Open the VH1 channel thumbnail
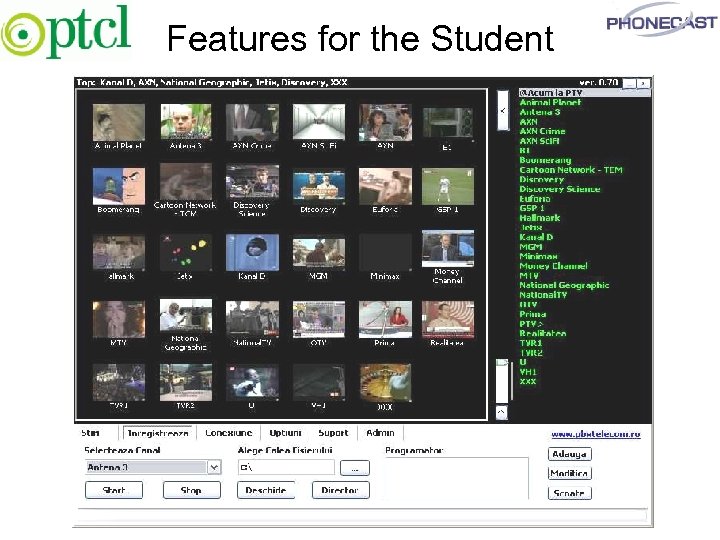Screen dimensions: 720x540 pyautogui.click(x=319, y=382)
